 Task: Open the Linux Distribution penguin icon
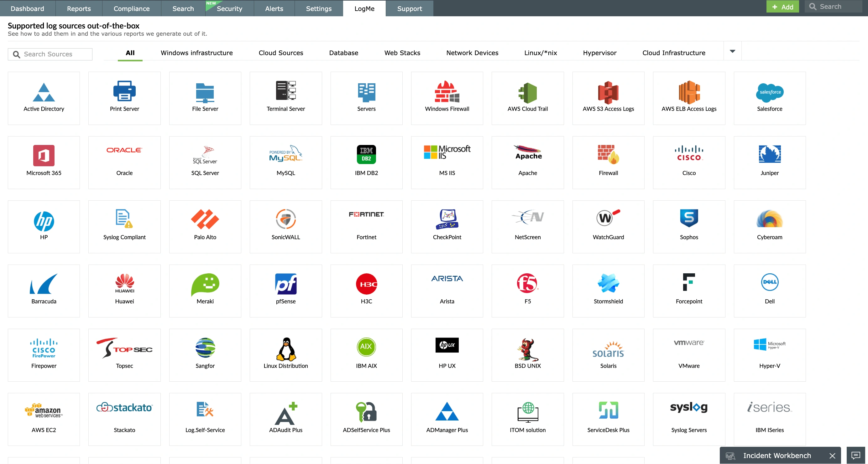(285, 349)
